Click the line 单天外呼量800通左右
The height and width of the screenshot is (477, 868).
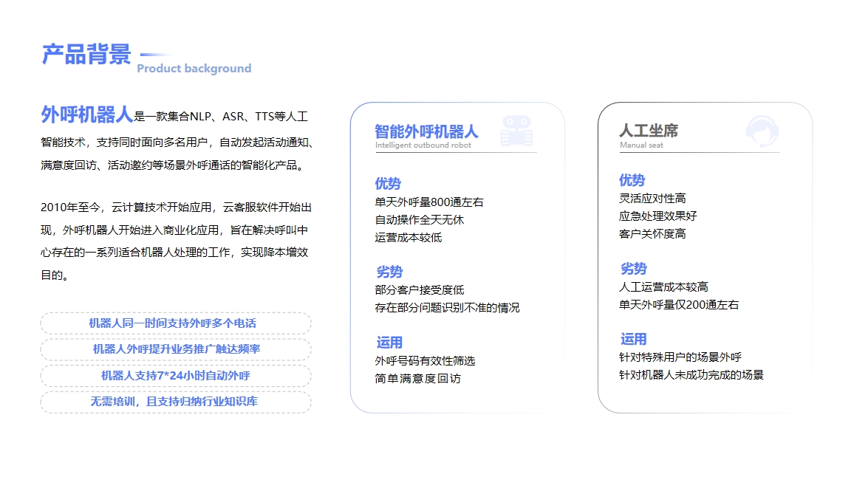coord(429,202)
